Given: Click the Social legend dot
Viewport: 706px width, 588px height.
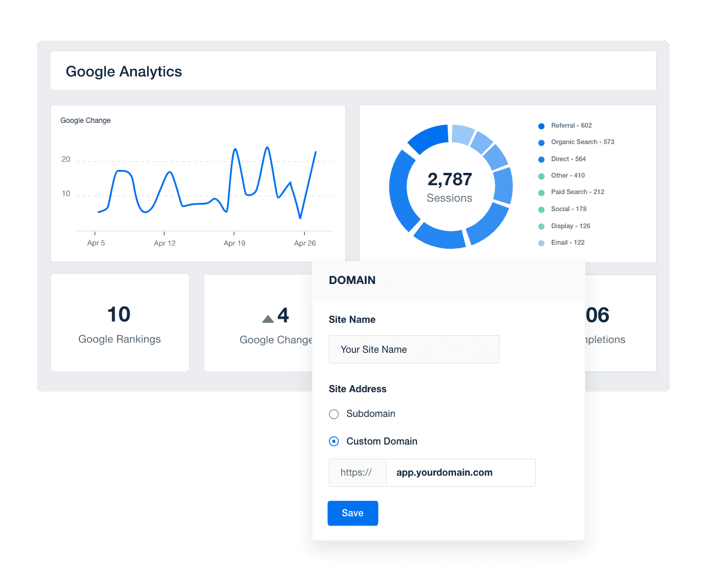Looking at the screenshot, I should coord(541,209).
